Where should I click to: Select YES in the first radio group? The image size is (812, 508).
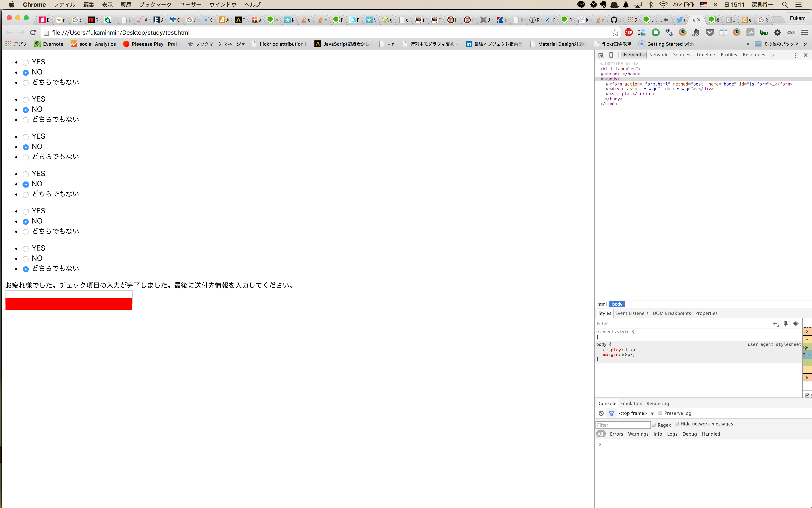click(x=26, y=62)
